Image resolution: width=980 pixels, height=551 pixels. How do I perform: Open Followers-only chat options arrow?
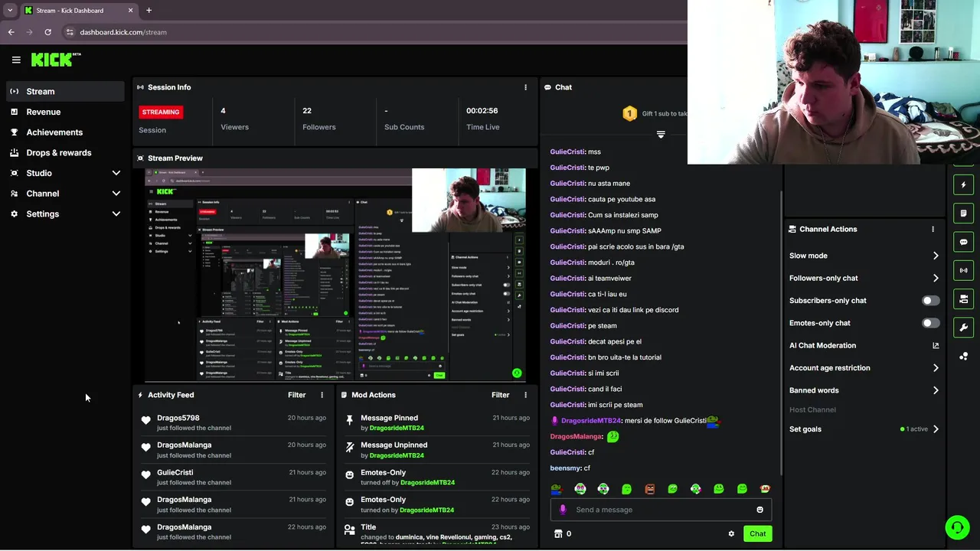coord(935,279)
